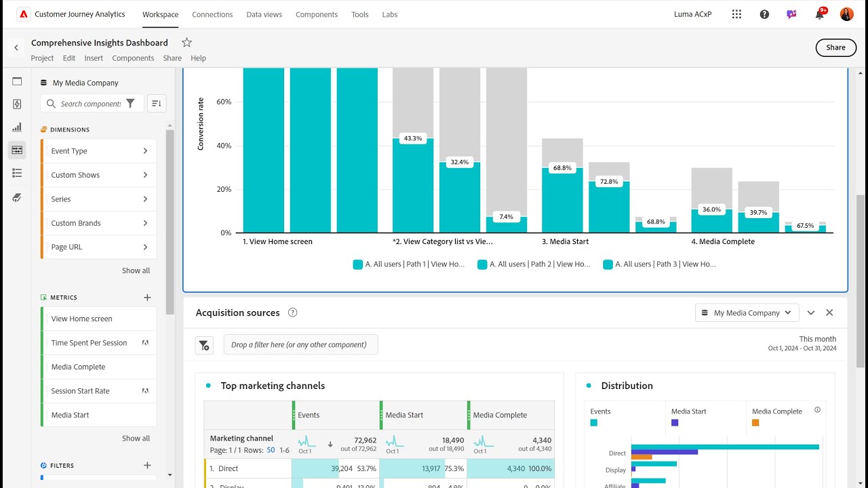Click Show all under Dimensions
Image resolution: width=868 pixels, height=488 pixels.
click(x=136, y=270)
